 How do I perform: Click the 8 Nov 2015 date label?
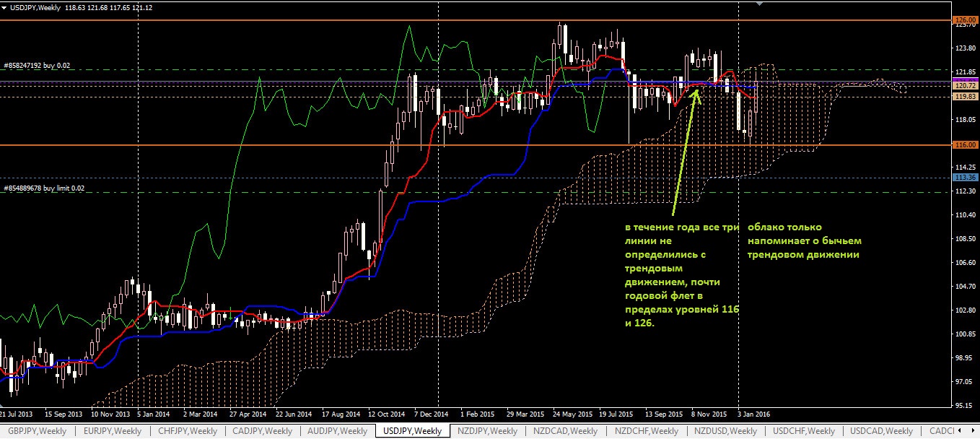click(x=709, y=415)
